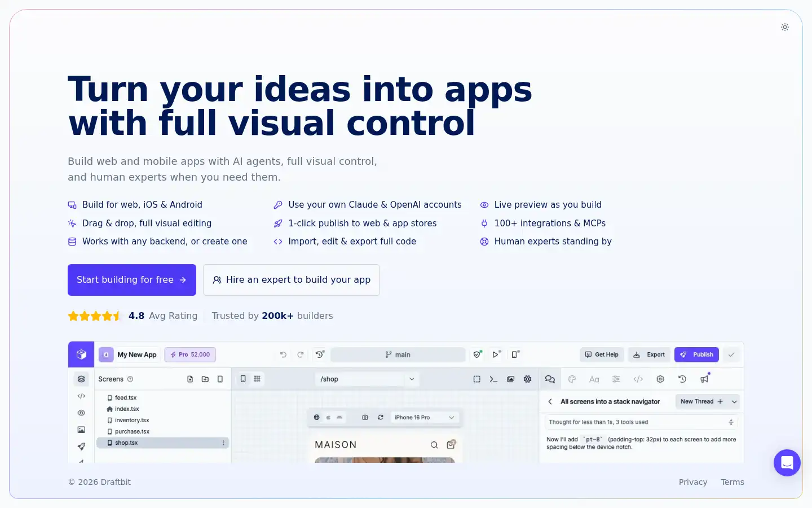The width and height of the screenshot is (812, 508).
Task: Click the help circle next to Screens
Action: tap(130, 379)
